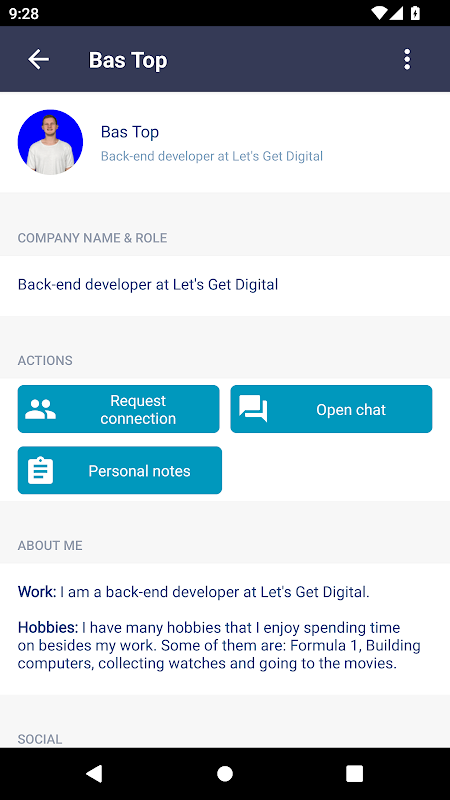Click the chat bubbles icon
Viewport: 450px width, 800px height.
253,409
